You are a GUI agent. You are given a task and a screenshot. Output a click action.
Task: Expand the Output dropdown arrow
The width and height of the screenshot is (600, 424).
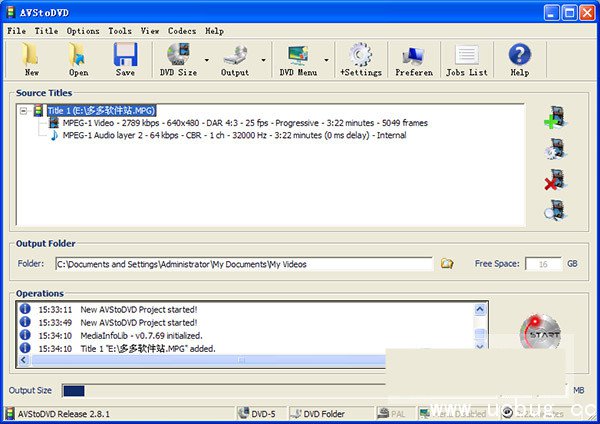[x=263, y=60]
